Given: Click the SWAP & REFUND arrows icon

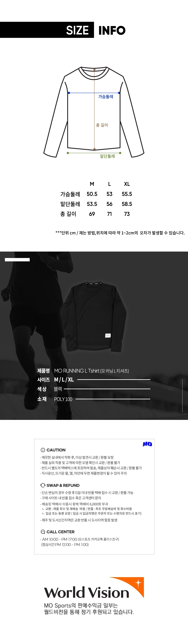Looking at the screenshot, I should [x=43, y=485].
